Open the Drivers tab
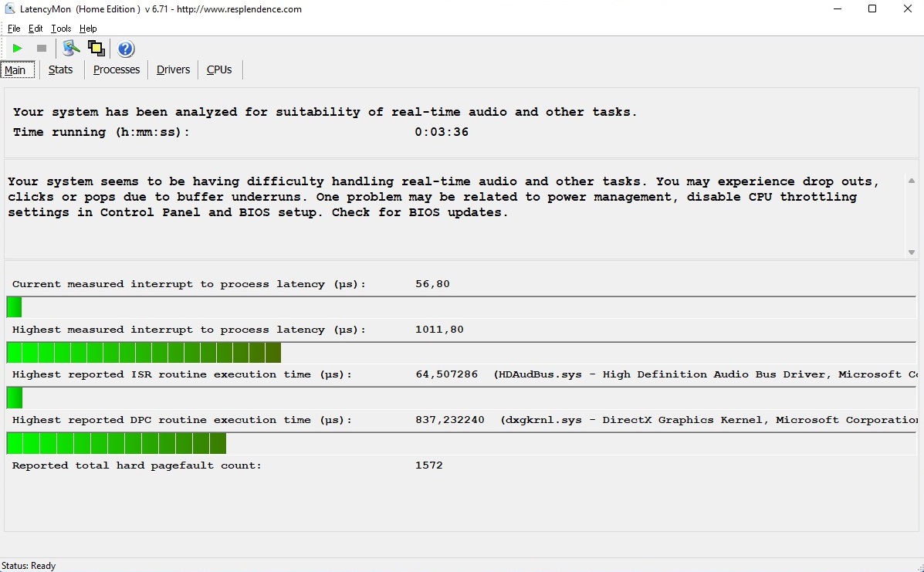 (x=173, y=69)
